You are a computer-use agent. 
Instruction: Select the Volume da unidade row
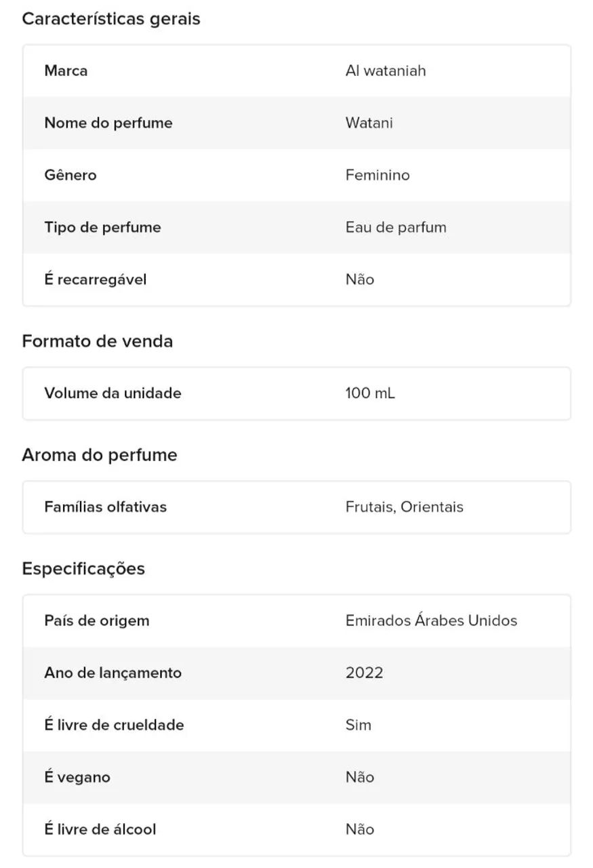point(297,393)
